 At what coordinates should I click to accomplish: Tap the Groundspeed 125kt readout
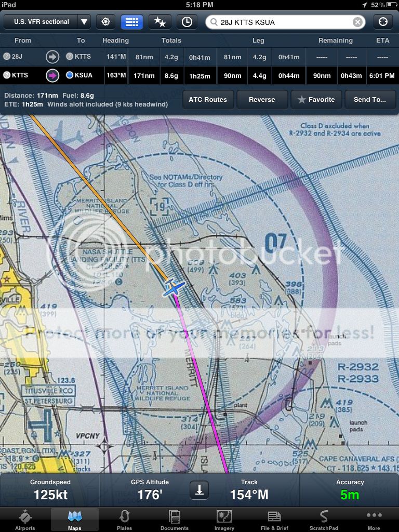pos(50,490)
